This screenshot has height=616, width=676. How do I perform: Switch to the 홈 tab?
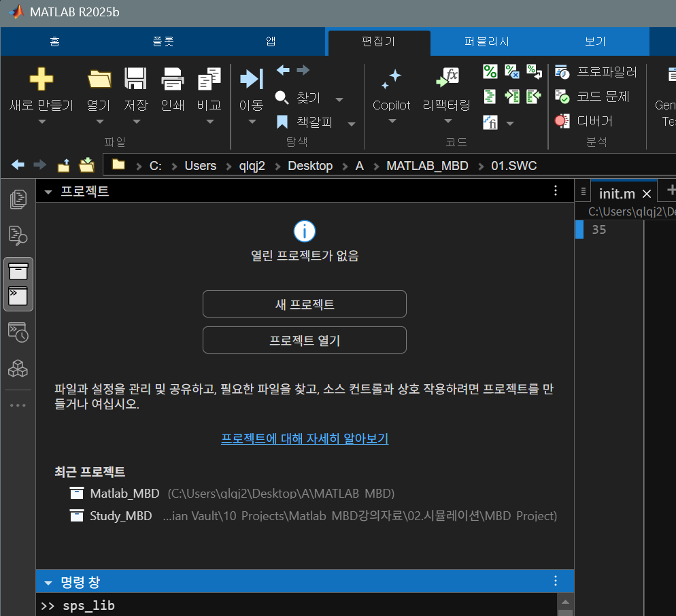tap(54, 41)
